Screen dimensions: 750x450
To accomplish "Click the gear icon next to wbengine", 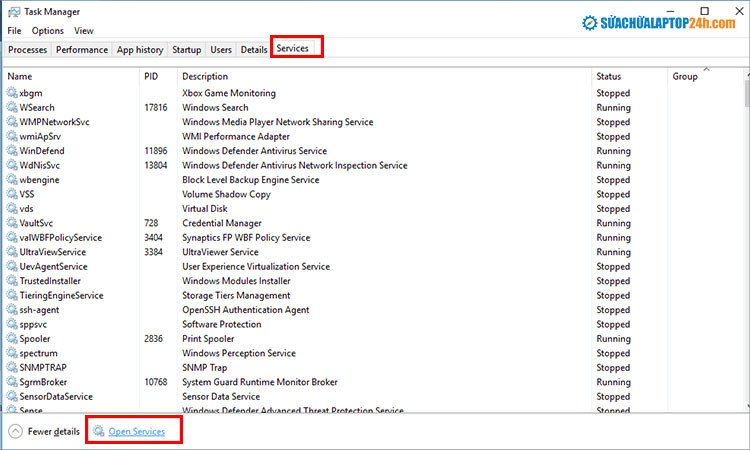I will (x=12, y=179).
